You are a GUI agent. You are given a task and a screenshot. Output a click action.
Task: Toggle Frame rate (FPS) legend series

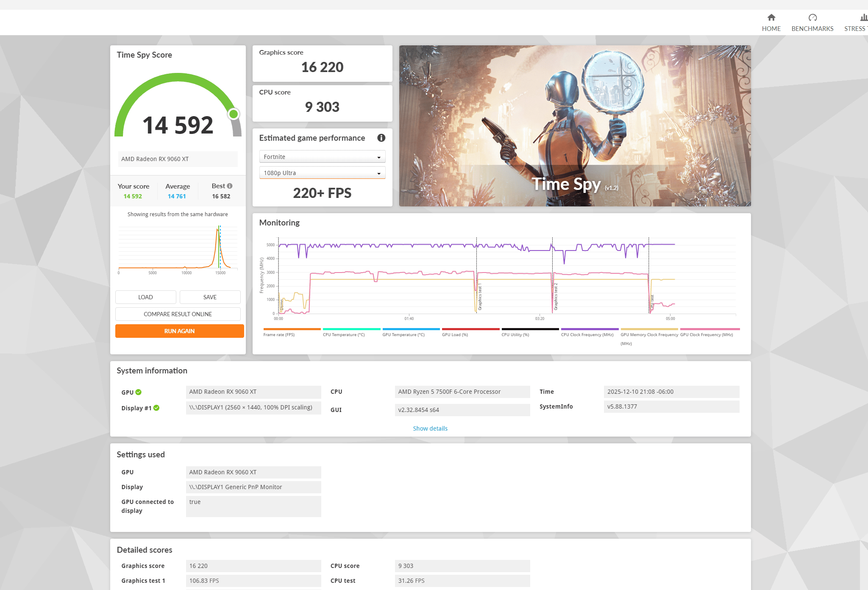tap(279, 334)
